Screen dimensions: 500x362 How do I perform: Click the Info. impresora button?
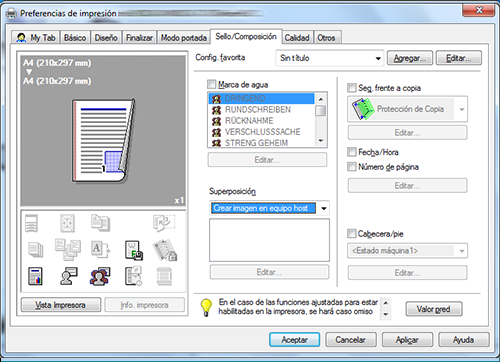[145, 305]
